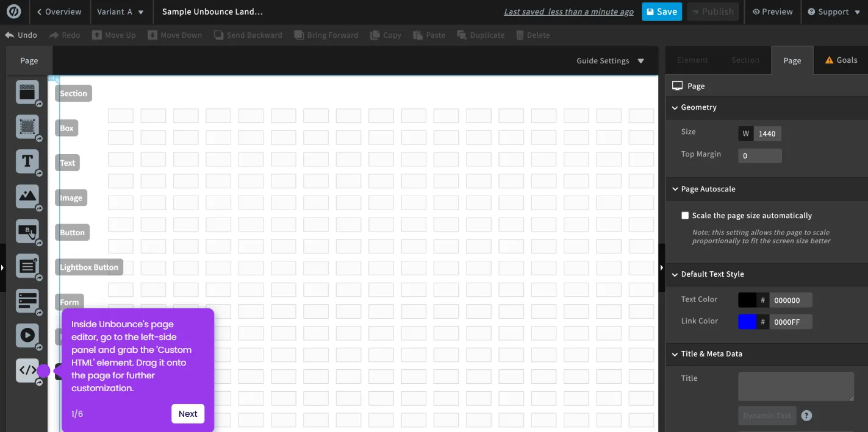
Task: Click Paste in the toolbar
Action: (429, 35)
